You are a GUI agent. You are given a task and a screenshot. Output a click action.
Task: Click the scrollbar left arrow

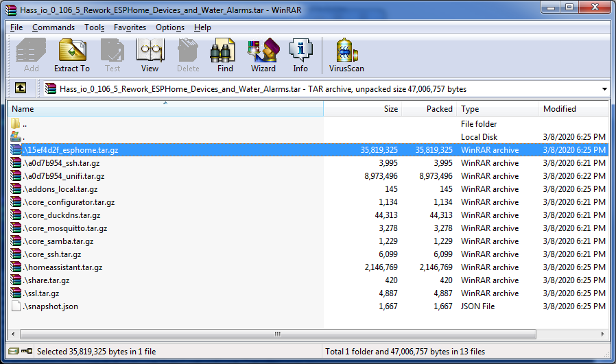13,334
